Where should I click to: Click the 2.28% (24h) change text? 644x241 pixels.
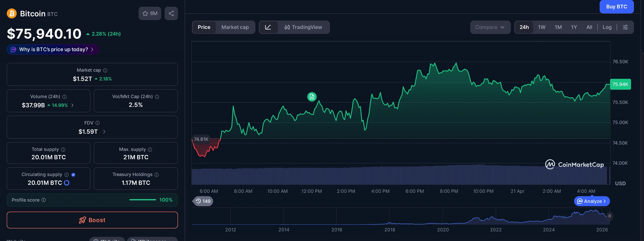point(106,34)
